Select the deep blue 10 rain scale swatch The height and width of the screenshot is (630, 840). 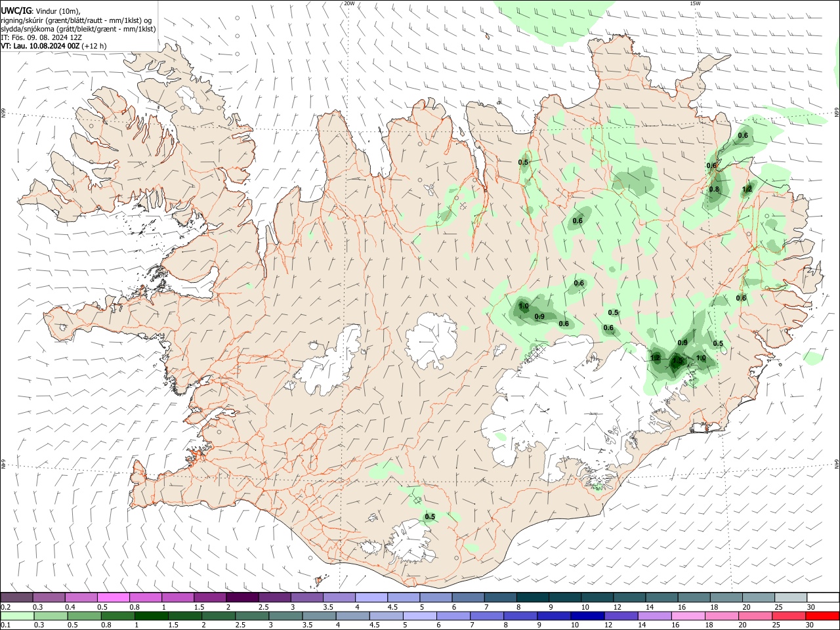(x=588, y=616)
